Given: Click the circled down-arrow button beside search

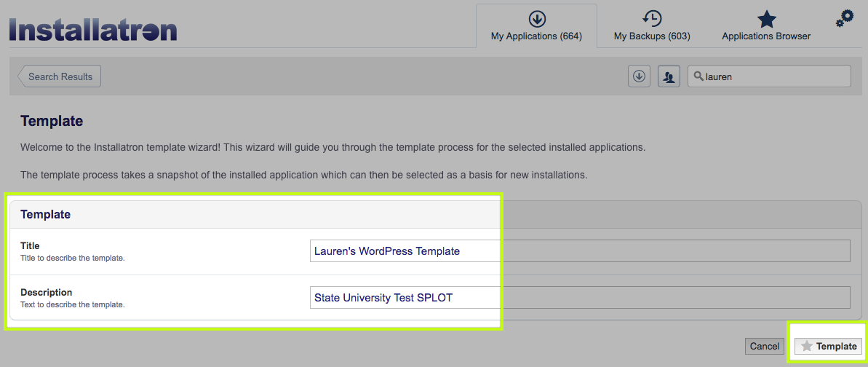Looking at the screenshot, I should [x=640, y=76].
